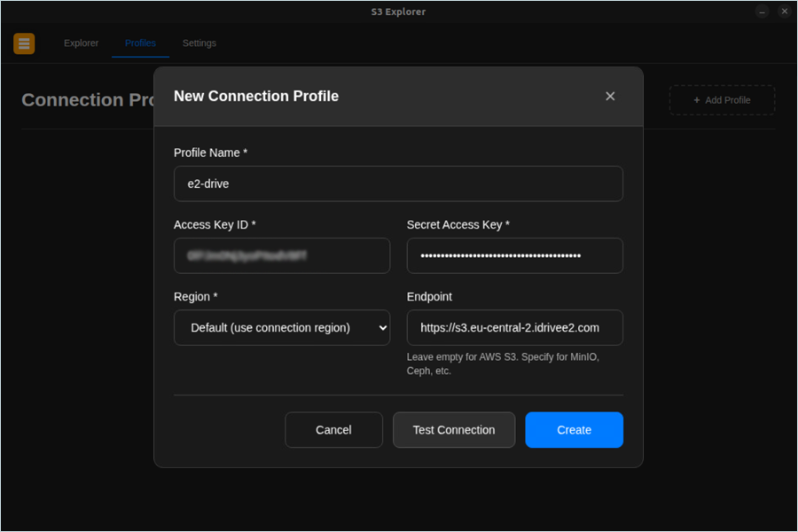Close the New Connection Profile dialog
Viewport: 798px width, 532px height.
(610, 96)
